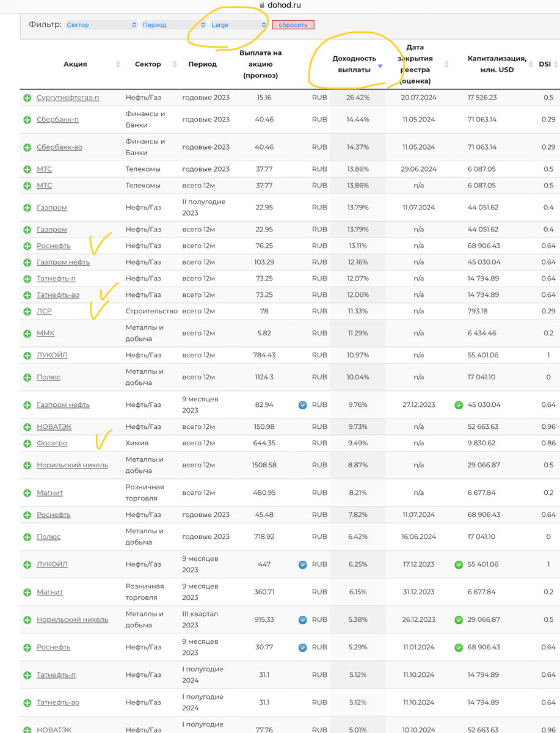The width and height of the screenshot is (560, 733).
Task: Click the 29.06.2024 date cell
Action: [x=418, y=169]
